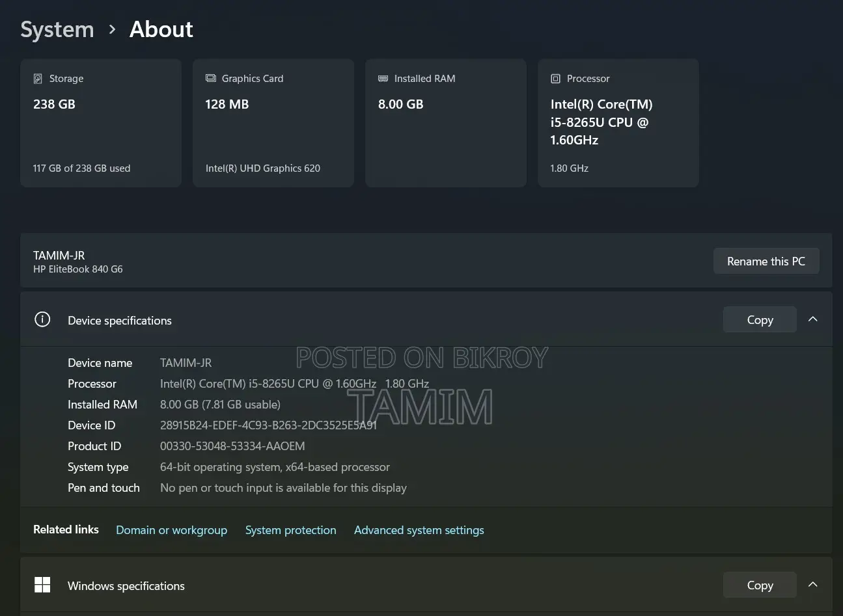Click the 'Device ID' label

point(92,425)
